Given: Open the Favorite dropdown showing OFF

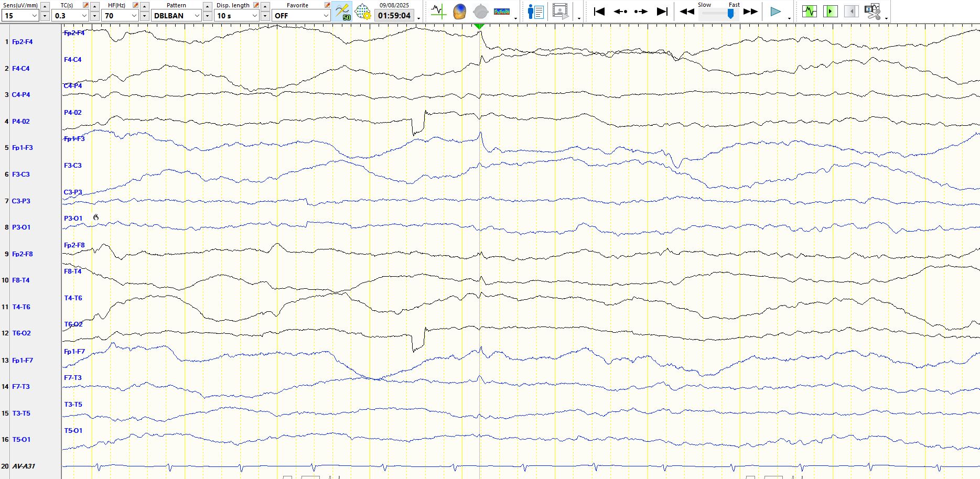Looking at the screenshot, I should (x=326, y=16).
